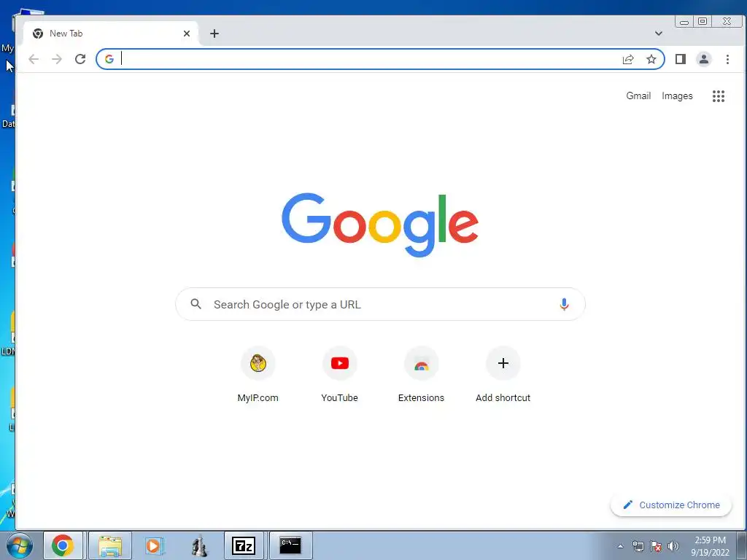This screenshot has width=747, height=560.
Task: Open the Windows Start menu
Action: [x=19, y=545]
